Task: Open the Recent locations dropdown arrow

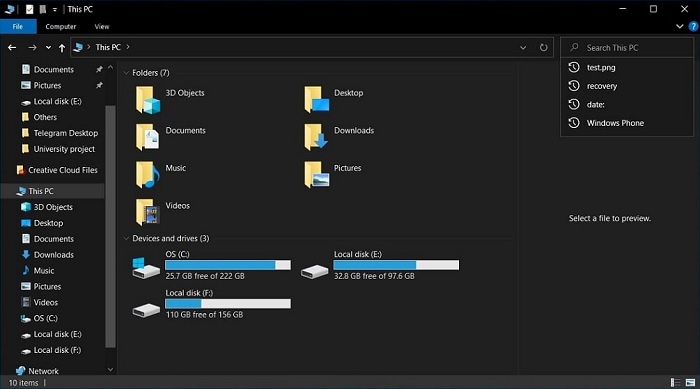Action: (x=48, y=47)
